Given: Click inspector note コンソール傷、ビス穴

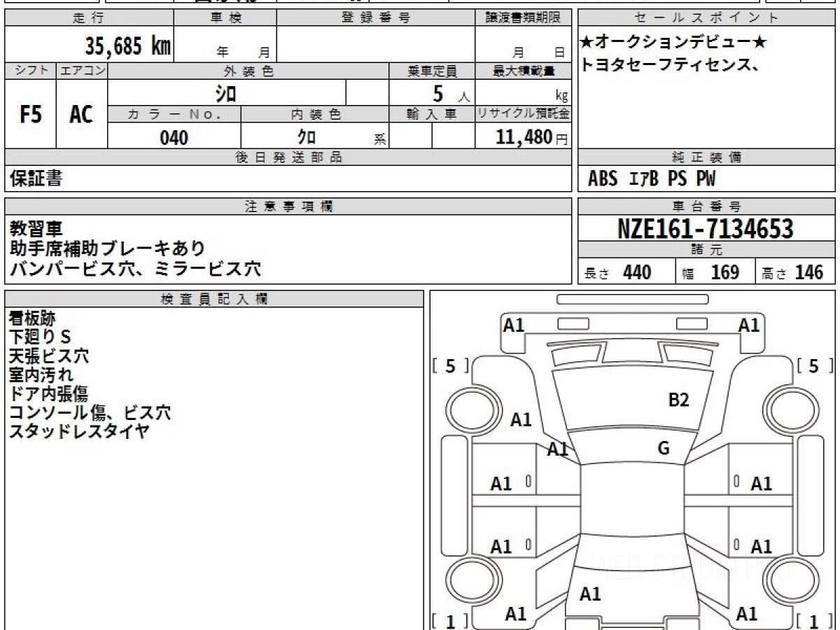Looking at the screenshot, I should [x=90, y=413].
